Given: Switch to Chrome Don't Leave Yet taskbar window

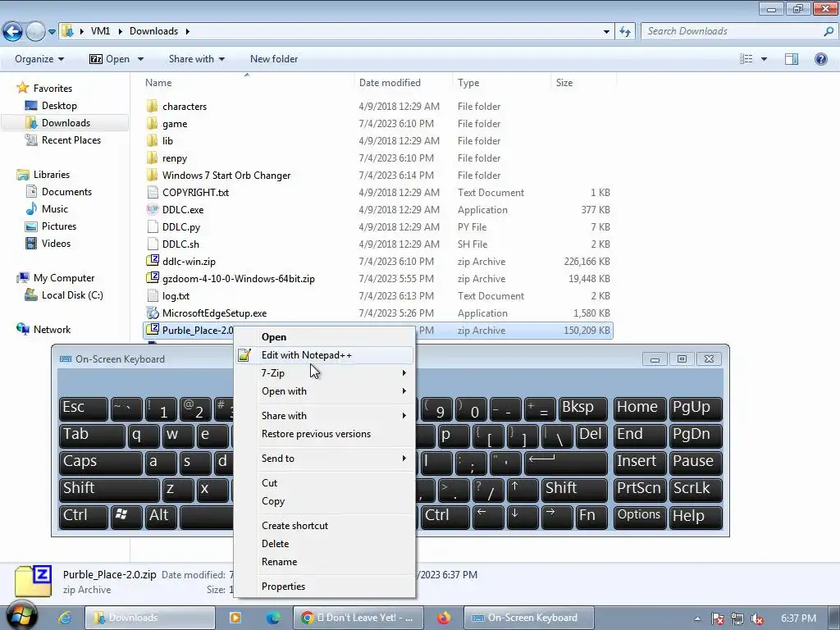Looking at the screenshot, I should [x=358, y=618].
